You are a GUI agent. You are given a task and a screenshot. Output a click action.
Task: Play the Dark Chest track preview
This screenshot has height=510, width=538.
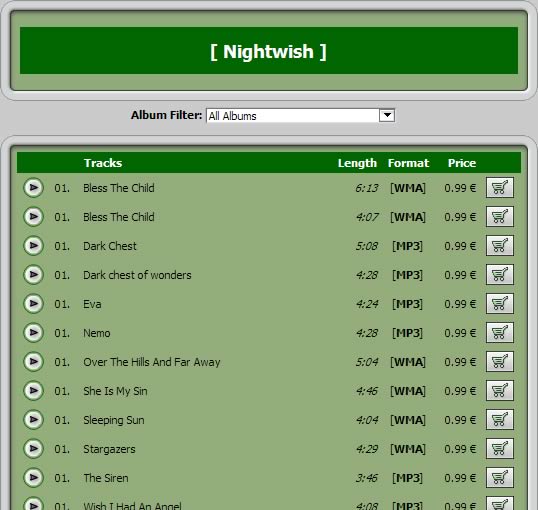pyautogui.click(x=33, y=245)
